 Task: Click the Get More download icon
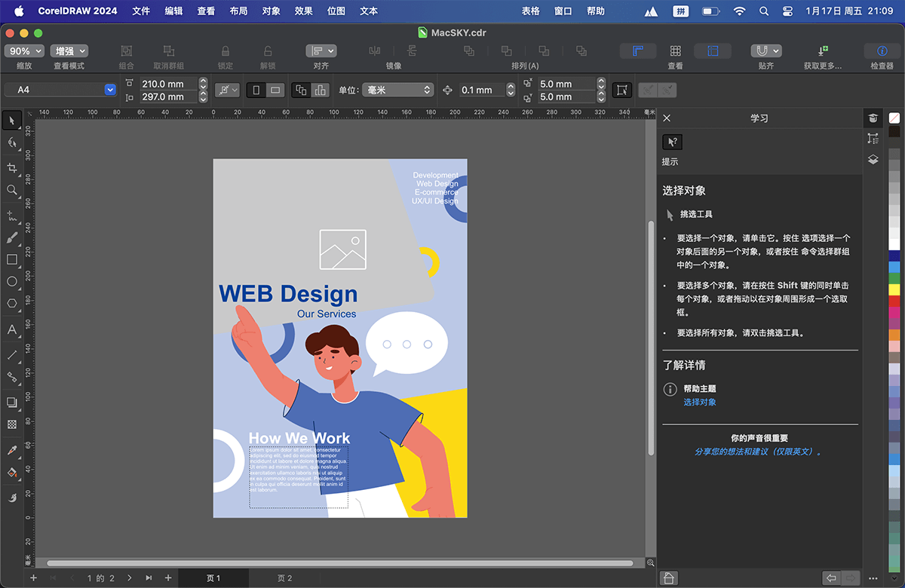click(x=823, y=51)
